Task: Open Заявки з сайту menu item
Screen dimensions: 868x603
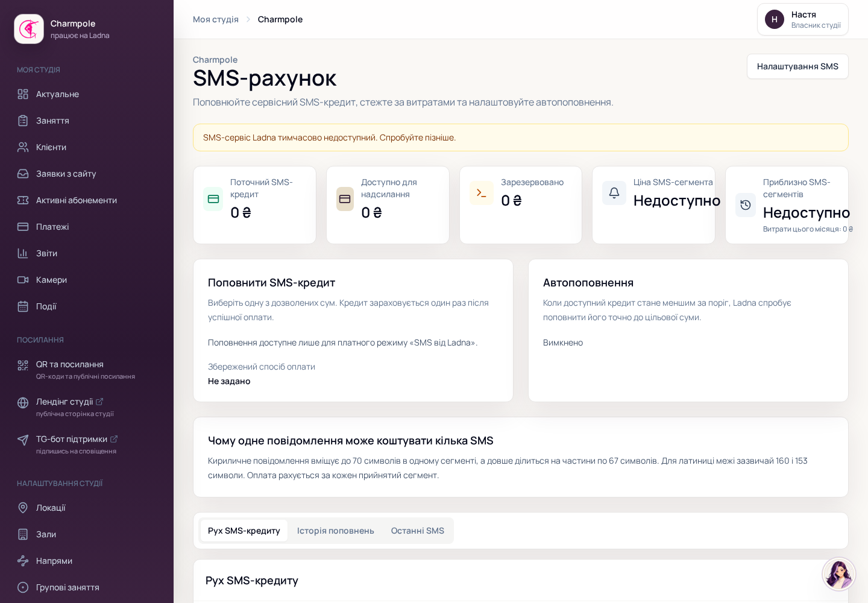Action: [x=87, y=174]
